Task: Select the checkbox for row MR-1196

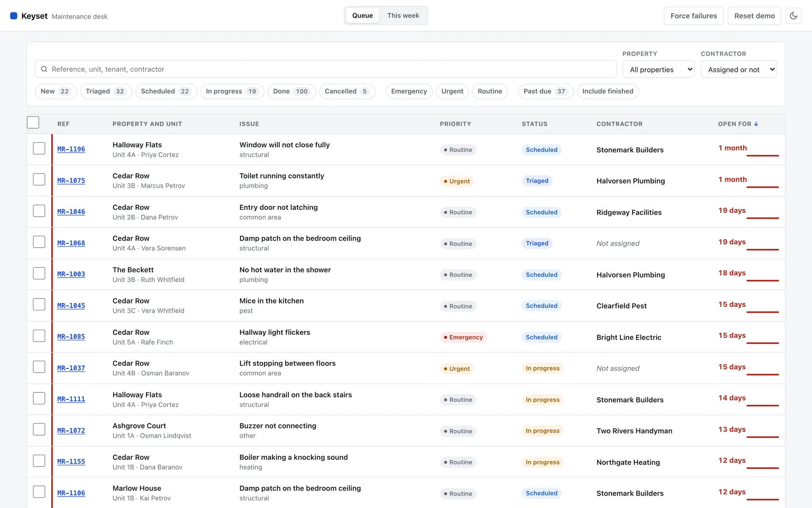Action: [39, 148]
